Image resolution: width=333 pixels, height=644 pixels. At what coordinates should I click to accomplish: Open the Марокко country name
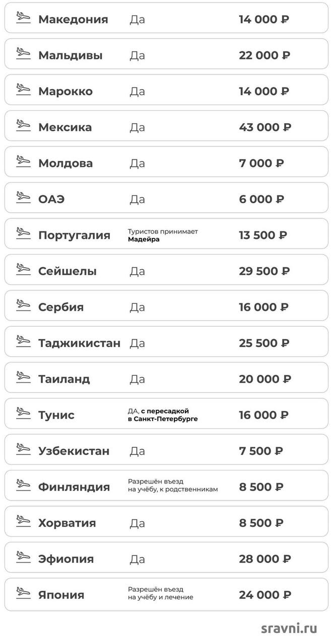click(x=65, y=92)
